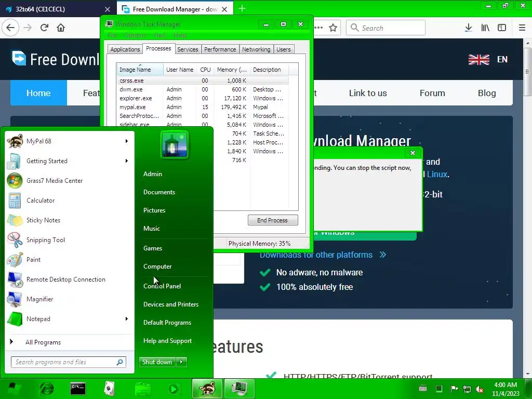Open Paint from the Start menu
532x399 pixels.
[x=33, y=259]
